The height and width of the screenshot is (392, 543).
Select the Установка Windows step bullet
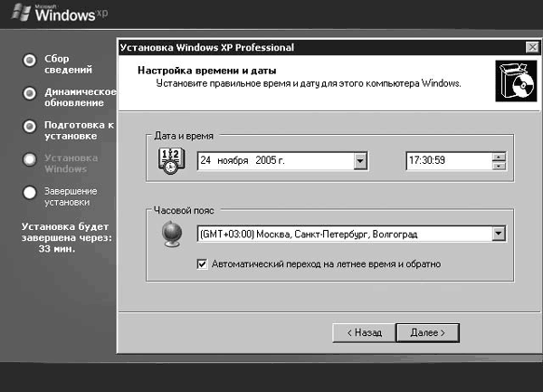click(x=30, y=159)
